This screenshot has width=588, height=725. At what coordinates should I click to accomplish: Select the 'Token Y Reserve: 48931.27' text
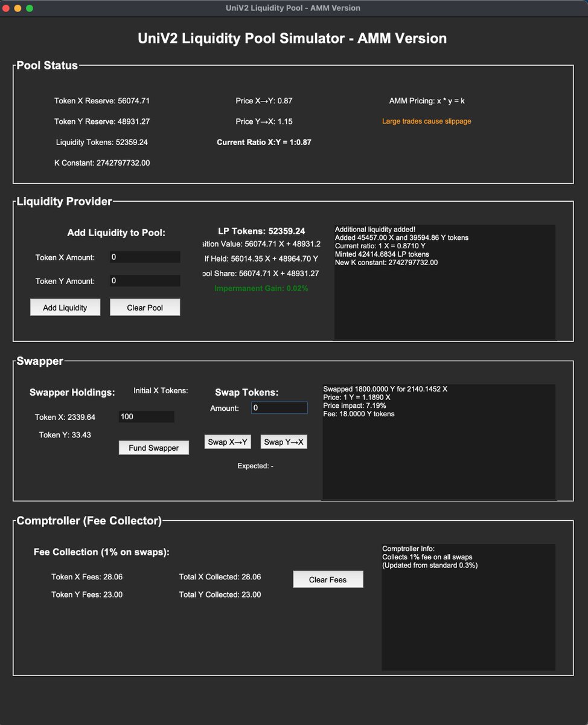click(102, 121)
